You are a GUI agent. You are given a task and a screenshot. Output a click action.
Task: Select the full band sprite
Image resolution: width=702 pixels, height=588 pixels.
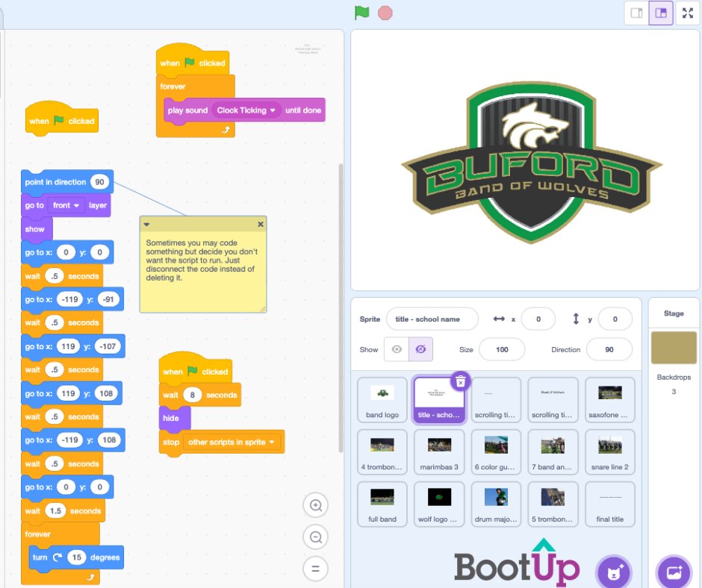coord(382,504)
